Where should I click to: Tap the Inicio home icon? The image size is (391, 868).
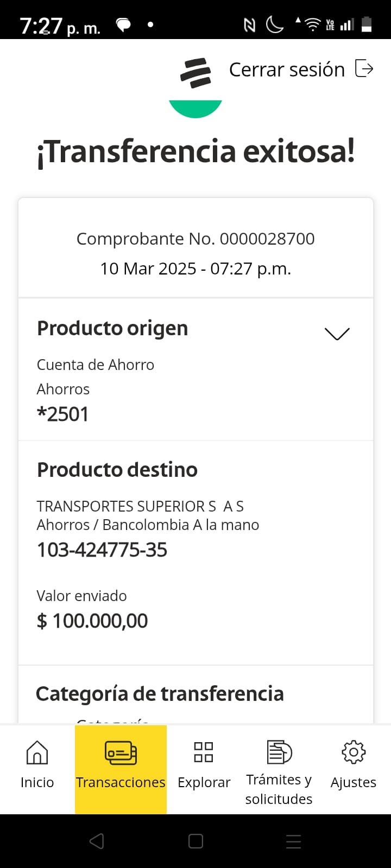[37, 752]
